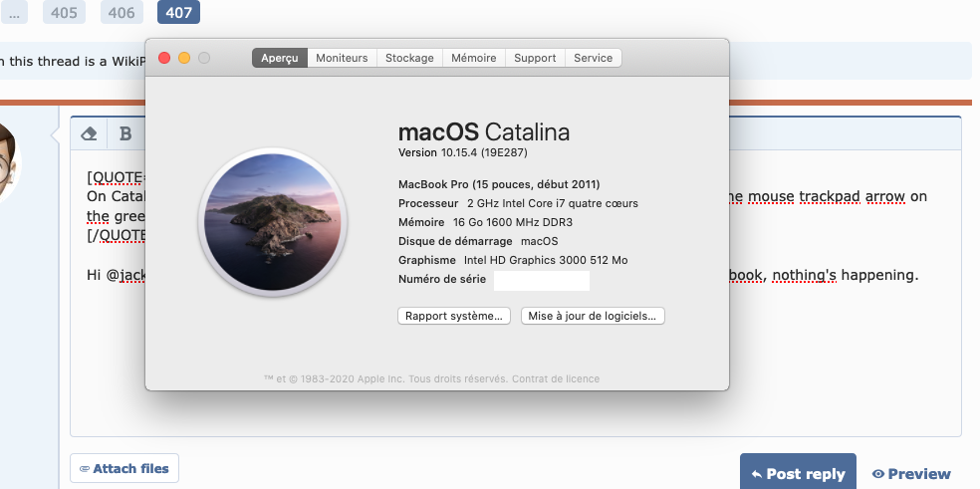Click the Disque de démarrage macOS value

pos(540,241)
